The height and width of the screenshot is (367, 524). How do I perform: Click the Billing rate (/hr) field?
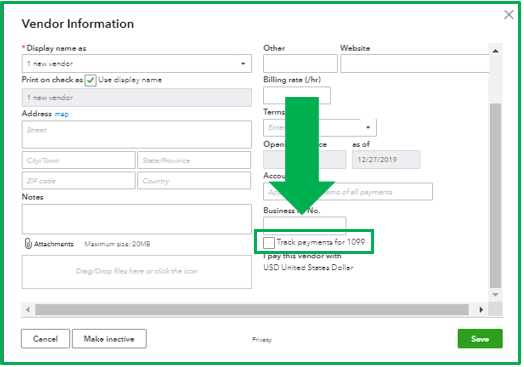(297, 95)
